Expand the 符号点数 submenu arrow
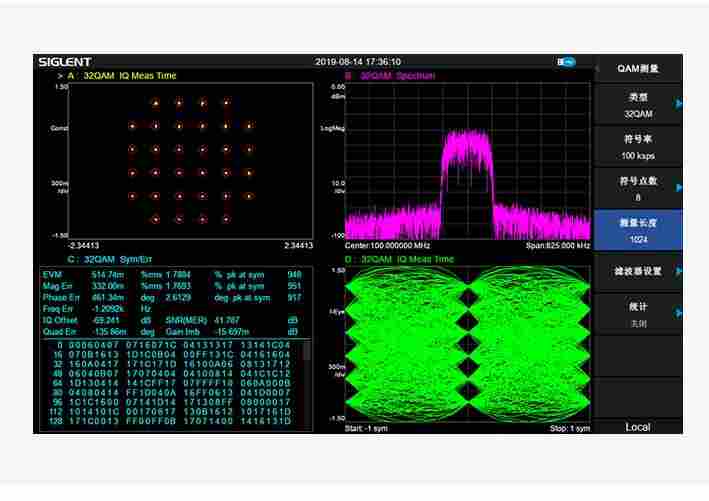This screenshot has width=709, height=501. (x=679, y=187)
